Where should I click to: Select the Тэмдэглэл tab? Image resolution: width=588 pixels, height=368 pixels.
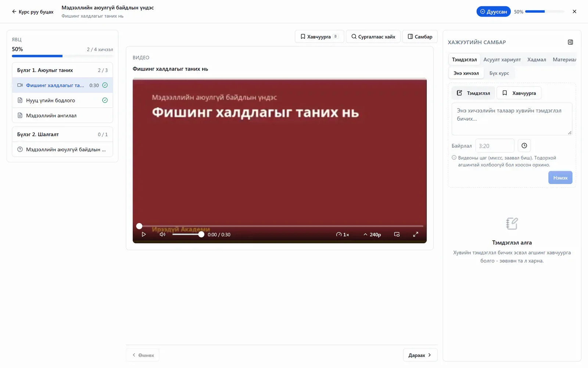coord(464,60)
